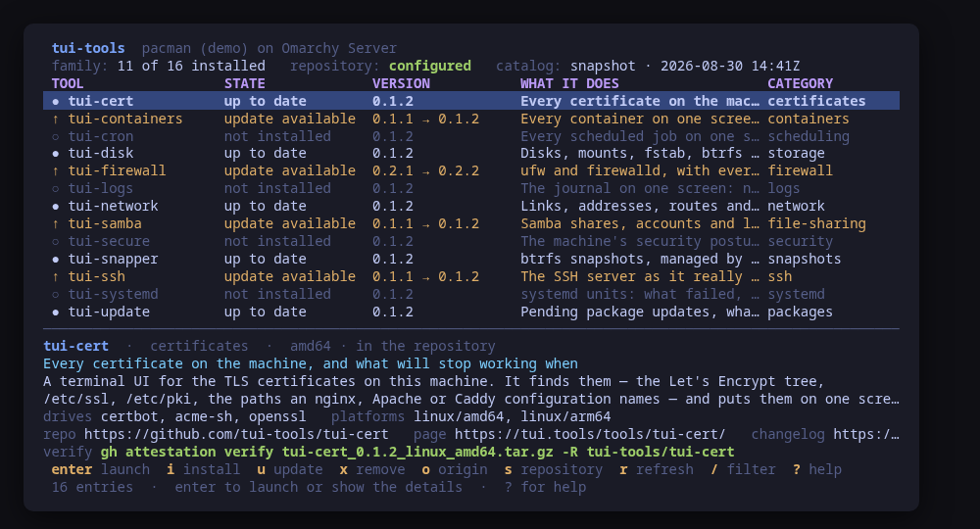Open the tui.tools/tools/tui-cert page link
The image size is (980, 529).
click(x=590, y=434)
